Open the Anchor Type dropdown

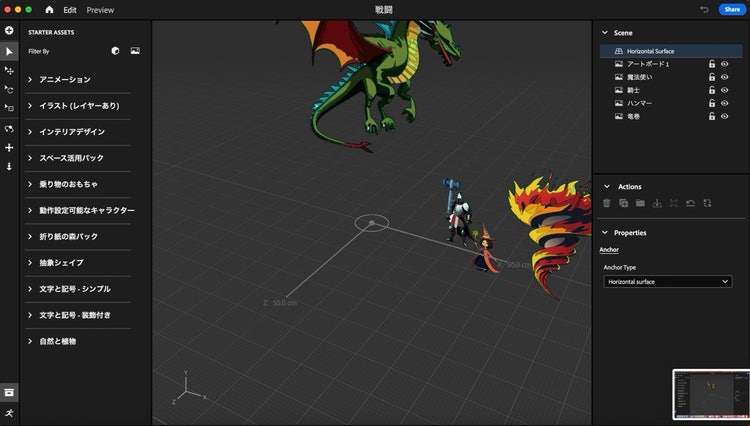tap(668, 282)
